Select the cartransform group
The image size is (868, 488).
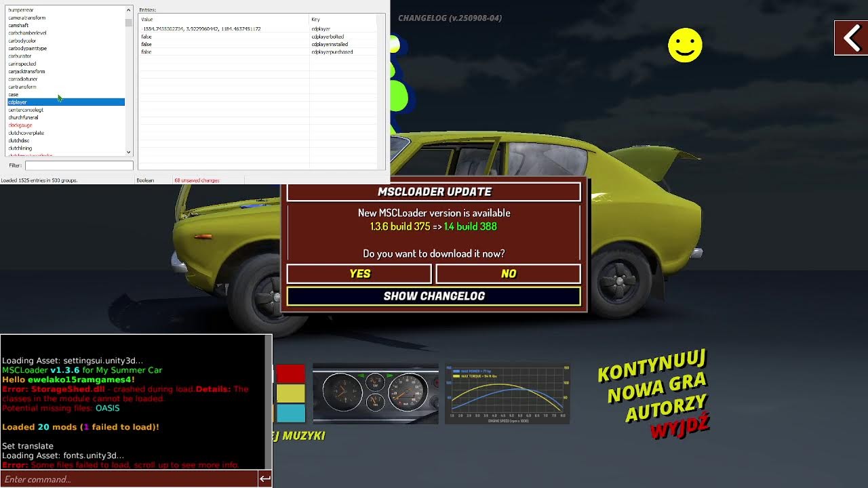click(22, 87)
